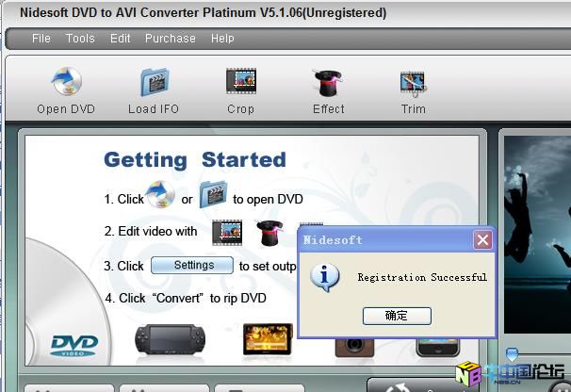Click the Open DVD toolbar icon
The width and height of the screenshot is (571, 392).
click(x=67, y=82)
